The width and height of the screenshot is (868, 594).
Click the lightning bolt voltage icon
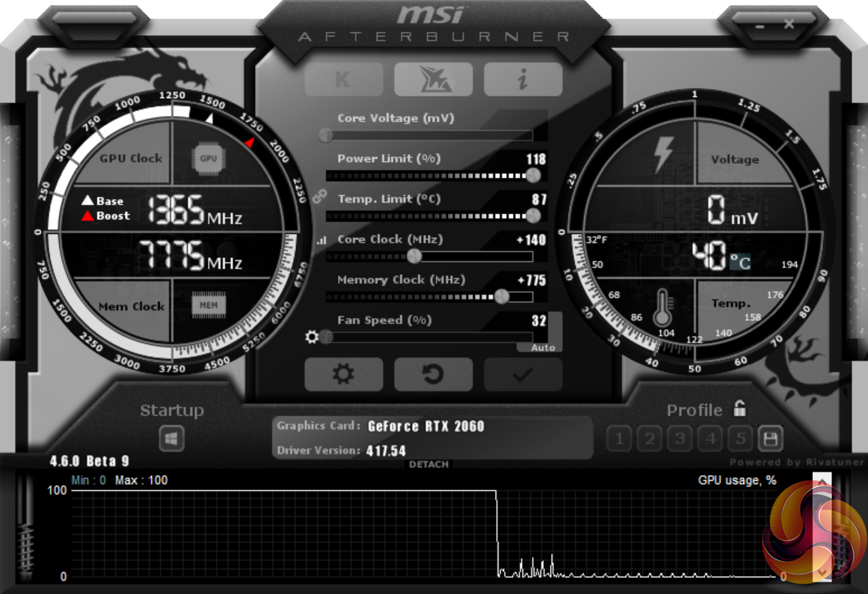coord(662,155)
